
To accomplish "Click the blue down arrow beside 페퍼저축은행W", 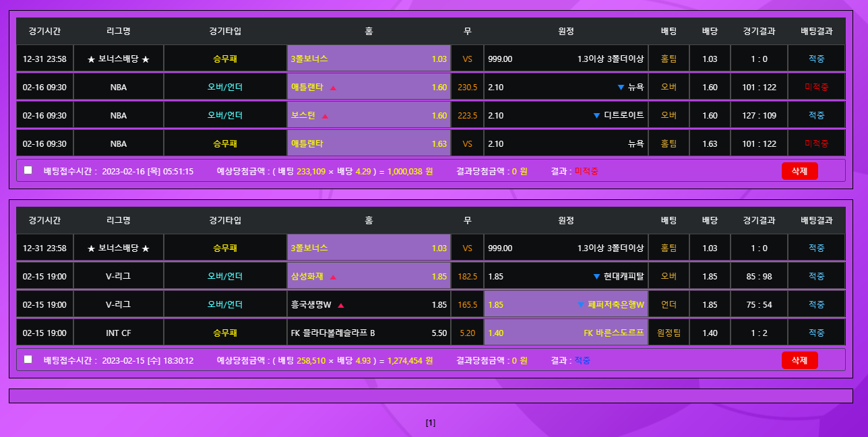I will pyautogui.click(x=580, y=305).
